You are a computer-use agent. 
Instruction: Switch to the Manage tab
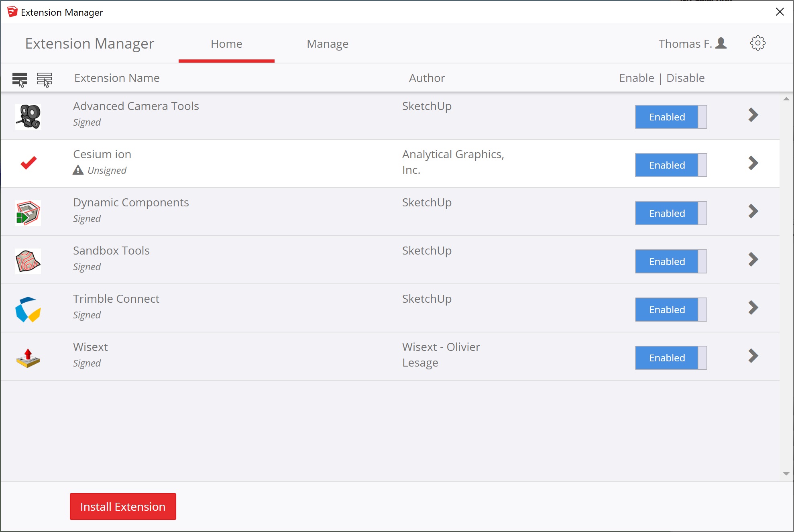(x=327, y=44)
